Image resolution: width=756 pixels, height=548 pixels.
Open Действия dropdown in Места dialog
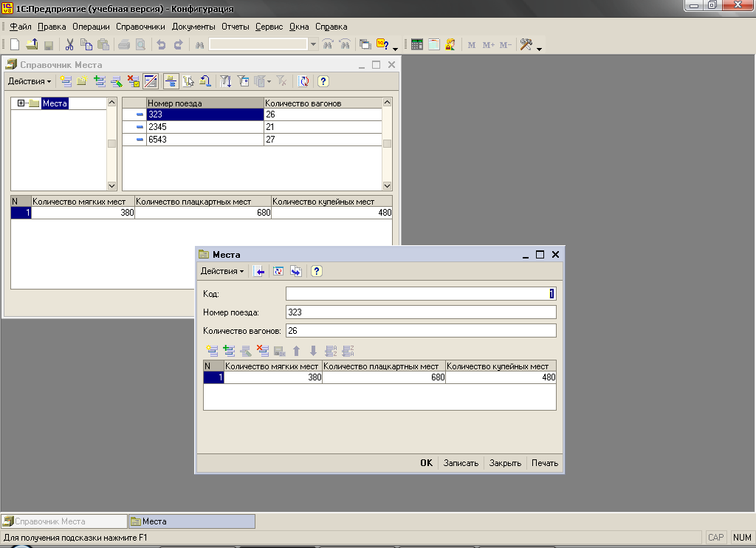pos(222,272)
